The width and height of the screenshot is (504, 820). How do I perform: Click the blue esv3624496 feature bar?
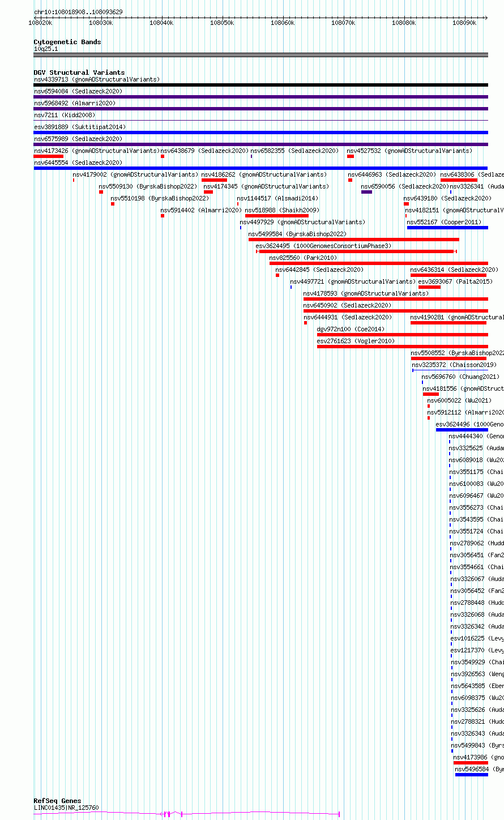point(462,430)
